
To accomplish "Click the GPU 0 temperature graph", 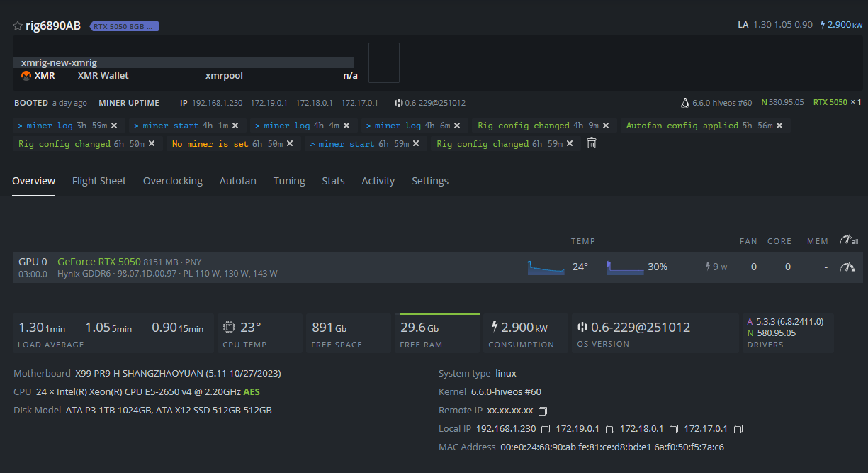I will point(546,267).
